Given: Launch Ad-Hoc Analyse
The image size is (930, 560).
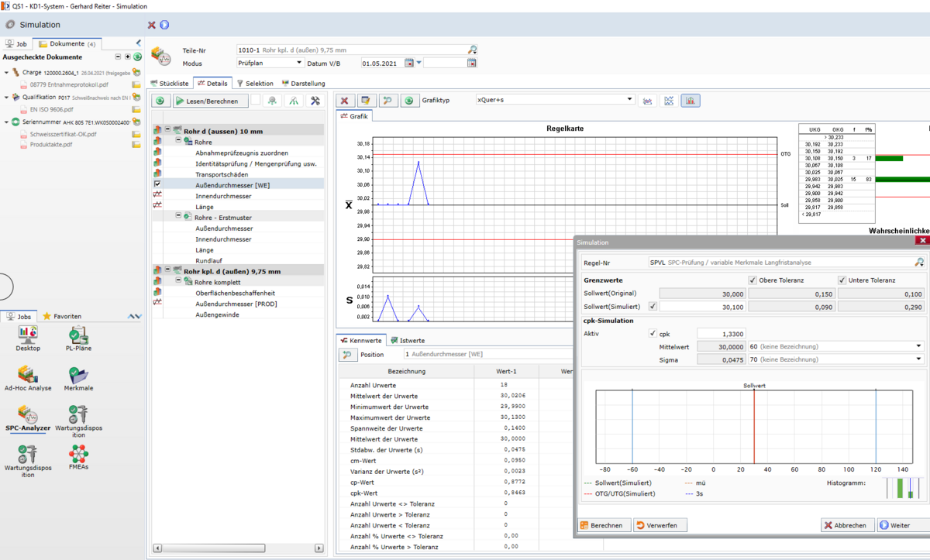Looking at the screenshot, I should point(28,379).
